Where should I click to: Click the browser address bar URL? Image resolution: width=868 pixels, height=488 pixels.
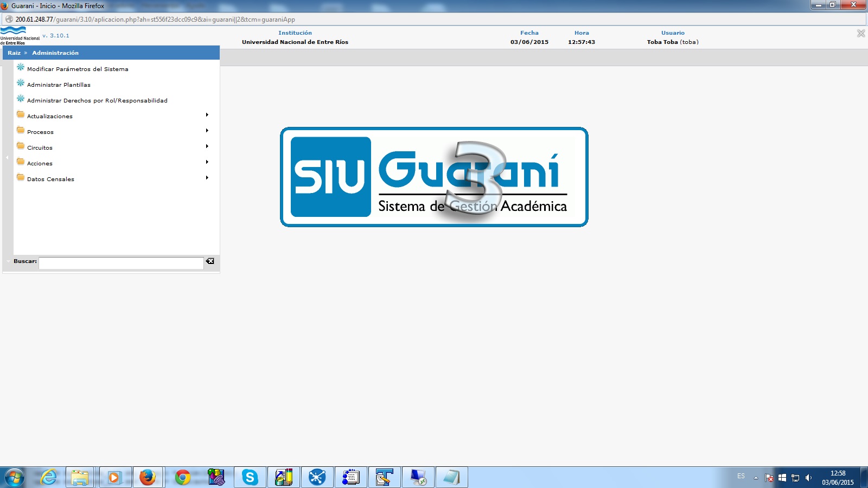[155, 19]
